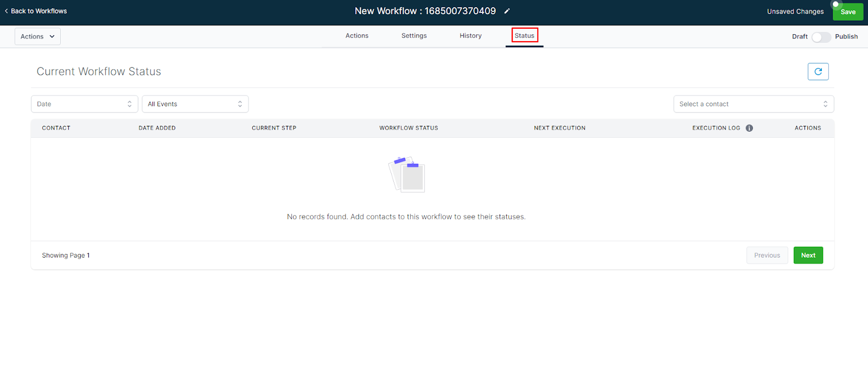The image size is (868, 366).
Task: Click the empty clipboard illustration
Action: tap(407, 175)
